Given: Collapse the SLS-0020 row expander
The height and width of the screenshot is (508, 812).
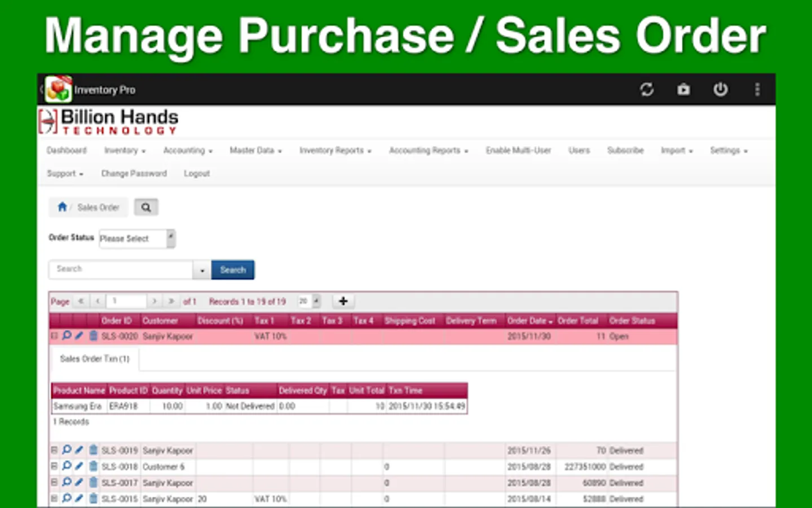Looking at the screenshot, I should coord(54,336).
